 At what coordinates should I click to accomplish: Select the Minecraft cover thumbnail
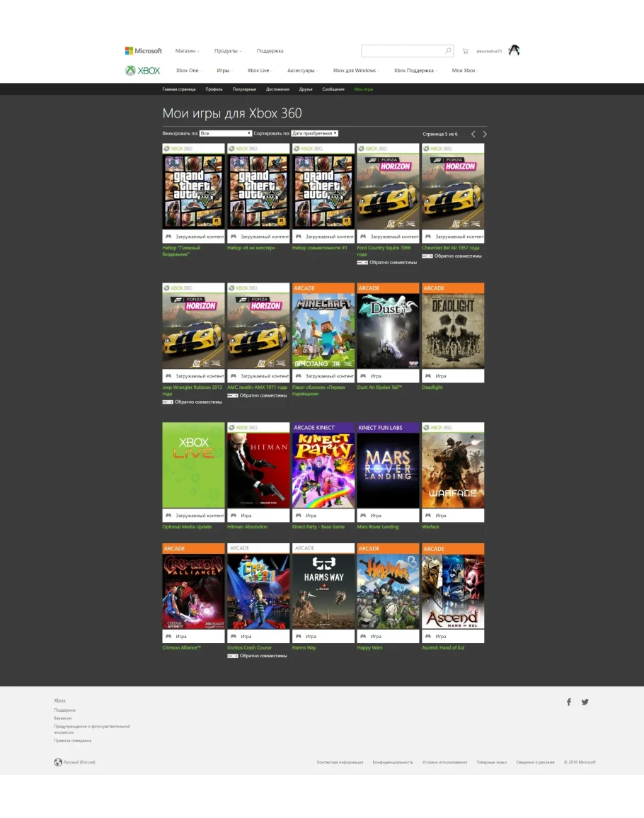click(323, 331)
